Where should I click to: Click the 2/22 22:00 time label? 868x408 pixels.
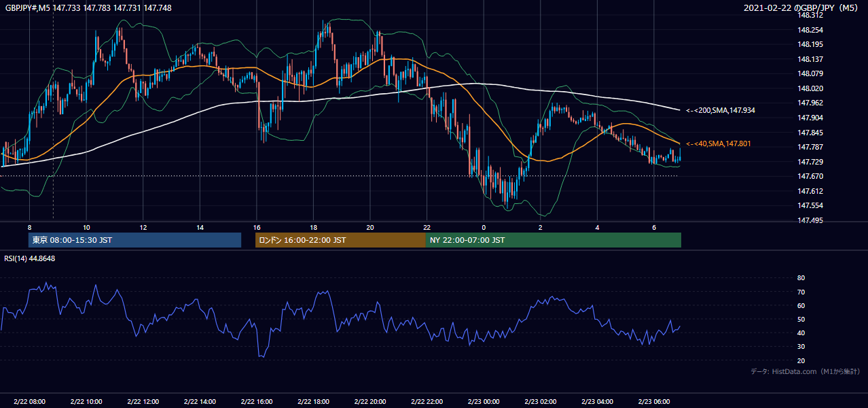427,402
